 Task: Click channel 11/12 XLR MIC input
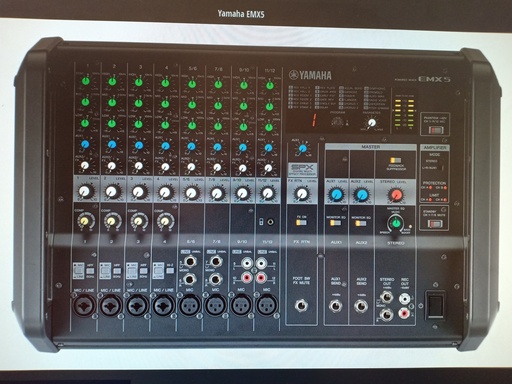(x=267, y=305)
